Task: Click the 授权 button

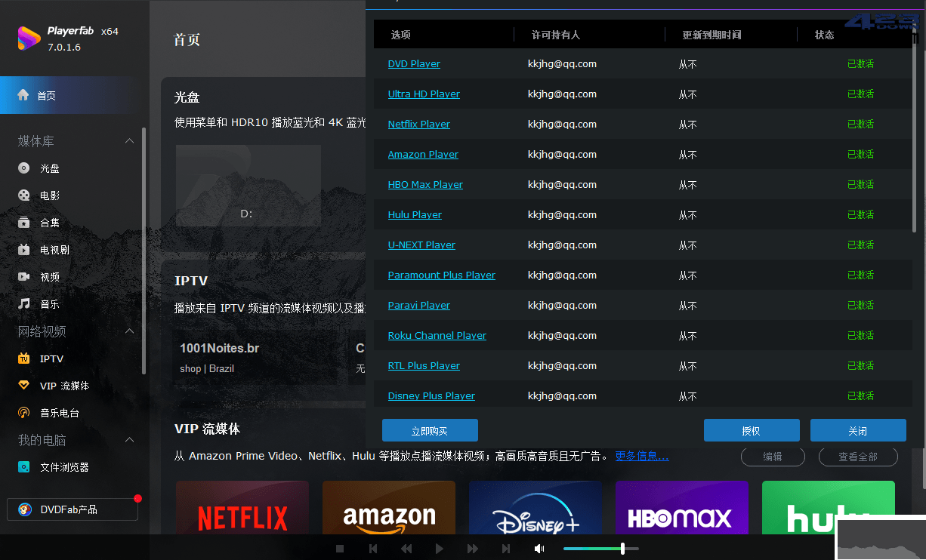Action: (x=752, y=430)
